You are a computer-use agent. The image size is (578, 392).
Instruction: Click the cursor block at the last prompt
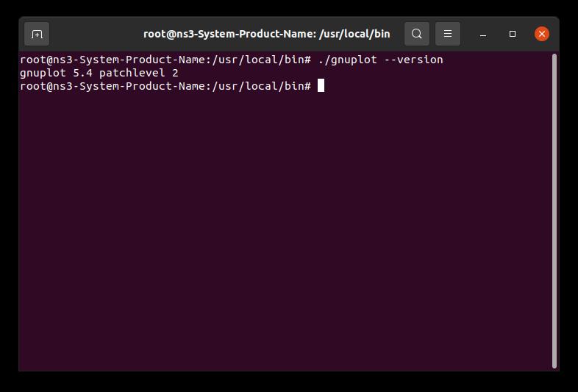pos(321,85)
